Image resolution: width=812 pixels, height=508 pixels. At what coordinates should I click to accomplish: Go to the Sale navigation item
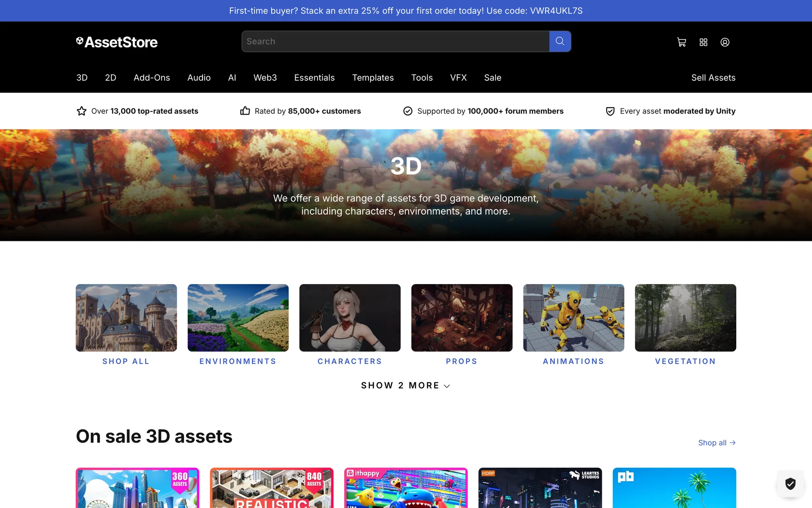point(492,78)
